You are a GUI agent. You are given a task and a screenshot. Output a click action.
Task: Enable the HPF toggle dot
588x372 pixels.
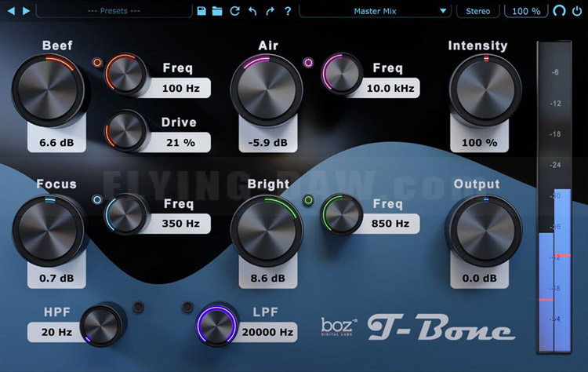pyautogui.click(x=138, y=307)
